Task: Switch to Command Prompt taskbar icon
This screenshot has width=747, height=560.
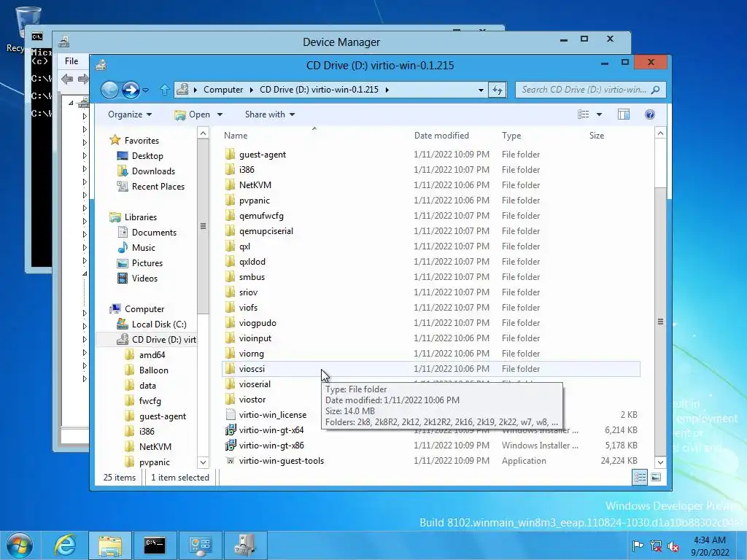Action: (x=155, y=545)
